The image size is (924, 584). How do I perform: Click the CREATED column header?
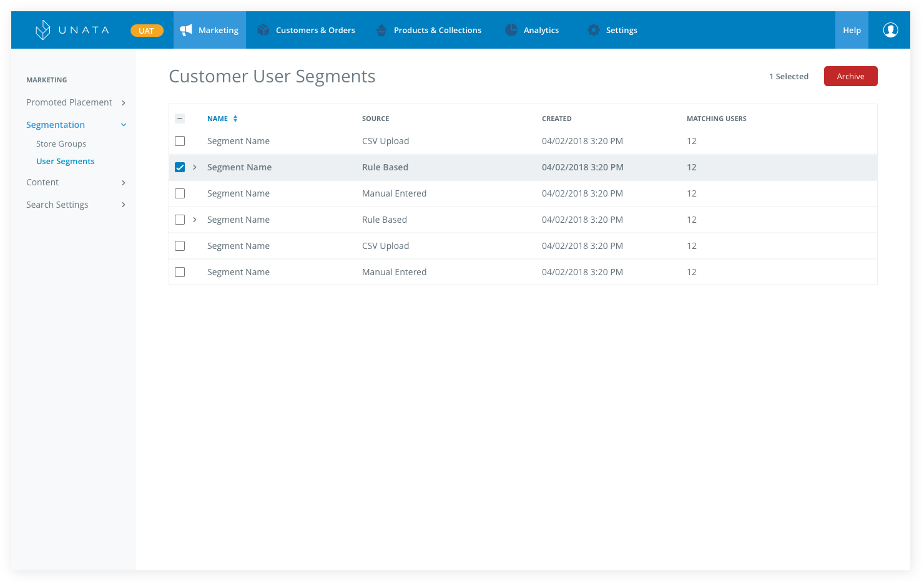tap(557, 119)
